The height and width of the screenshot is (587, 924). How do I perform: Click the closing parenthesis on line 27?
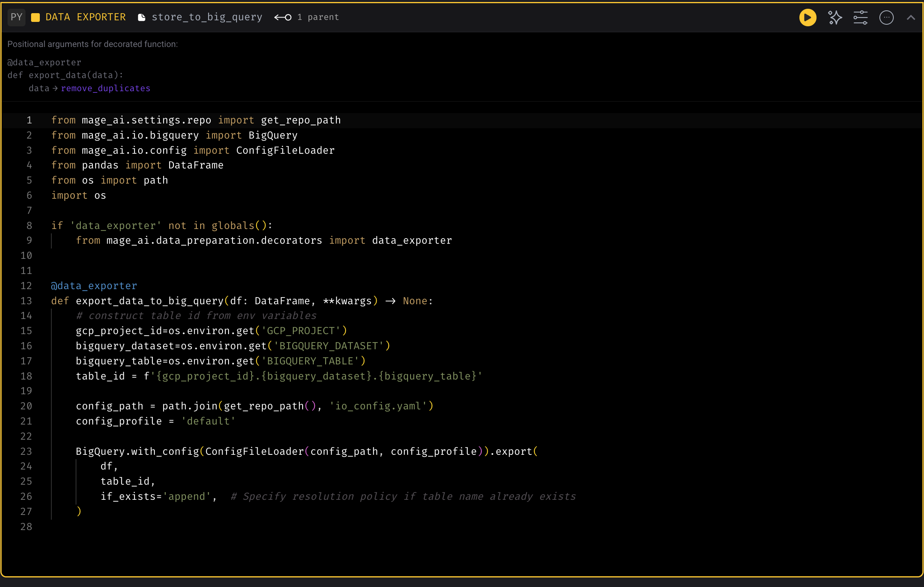tap(79, 511)
